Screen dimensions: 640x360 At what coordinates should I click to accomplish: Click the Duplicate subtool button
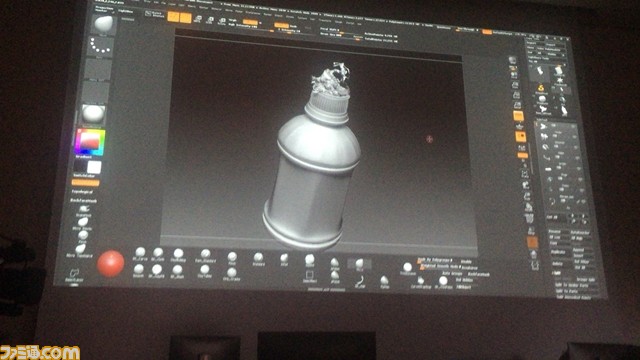557,252
